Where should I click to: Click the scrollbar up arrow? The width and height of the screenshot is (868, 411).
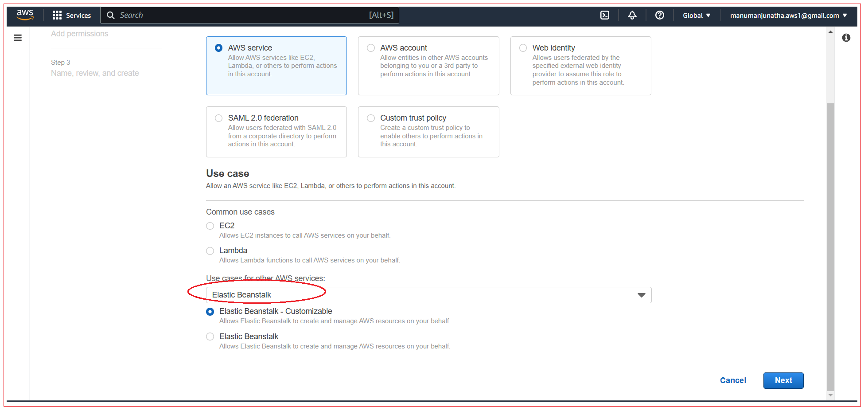[831, 32]
